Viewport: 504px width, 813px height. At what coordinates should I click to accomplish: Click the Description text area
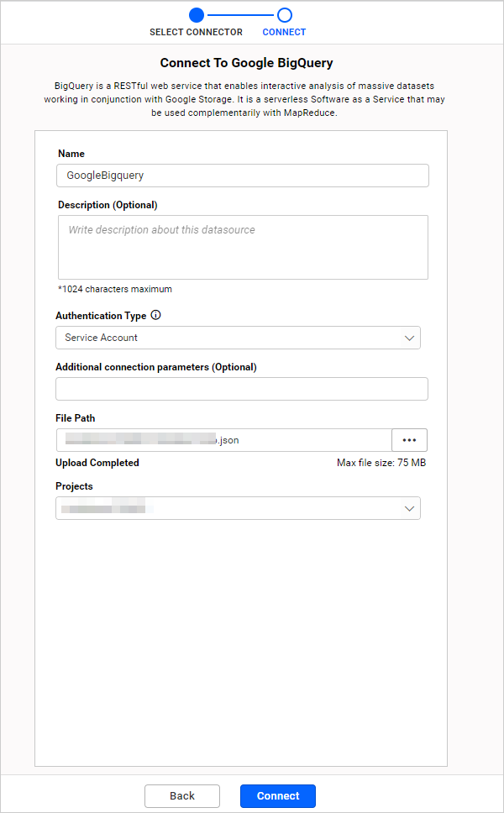(x=242, y=246)
